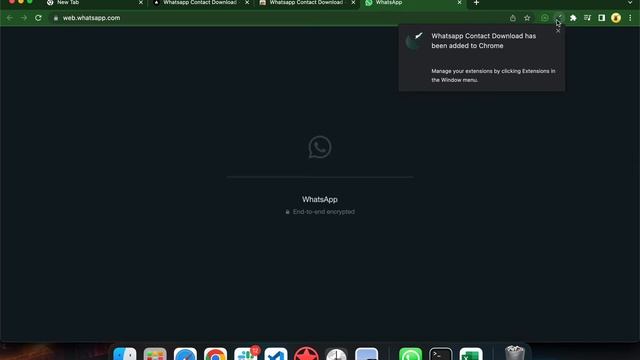The image size is (640, 360).
Task: Open the Trash in the dock
Action: click(515, 353)
